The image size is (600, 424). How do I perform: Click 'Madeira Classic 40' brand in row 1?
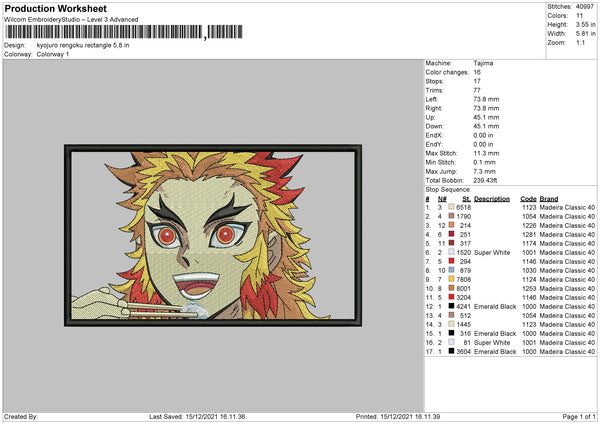pyautogui.click(x=567, y=207)
